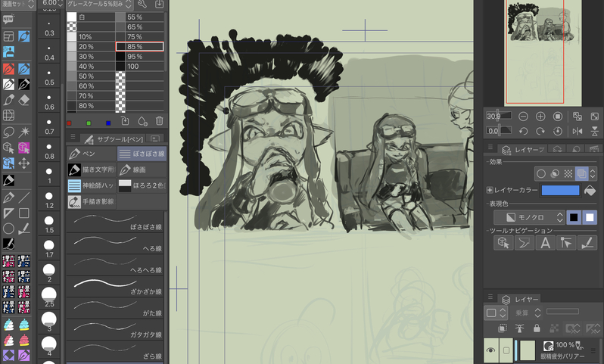Open the モノクロ expression color dropdown
This screenshot has height=364, width=604.
(529, 217)
